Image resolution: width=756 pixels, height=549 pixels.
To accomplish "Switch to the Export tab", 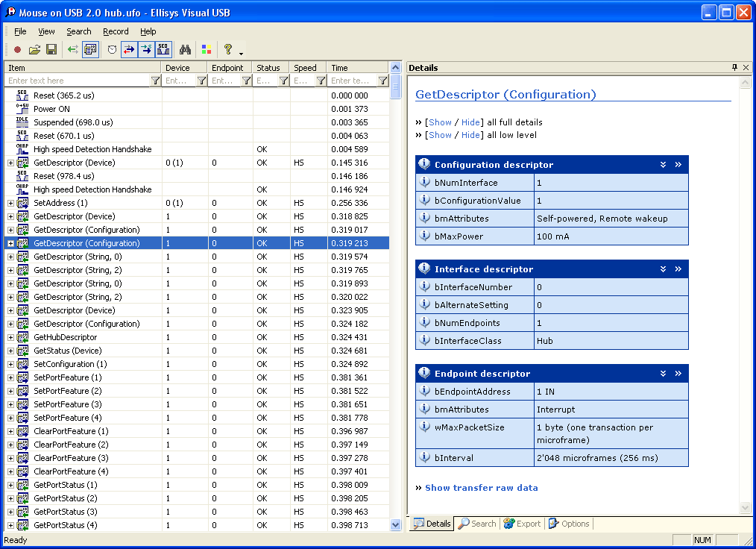I will (x=522, y=524).
